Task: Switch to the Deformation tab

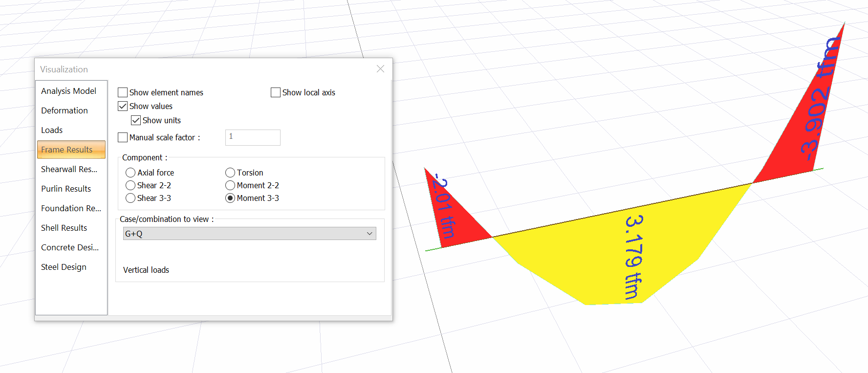Action: click(65, 110)
